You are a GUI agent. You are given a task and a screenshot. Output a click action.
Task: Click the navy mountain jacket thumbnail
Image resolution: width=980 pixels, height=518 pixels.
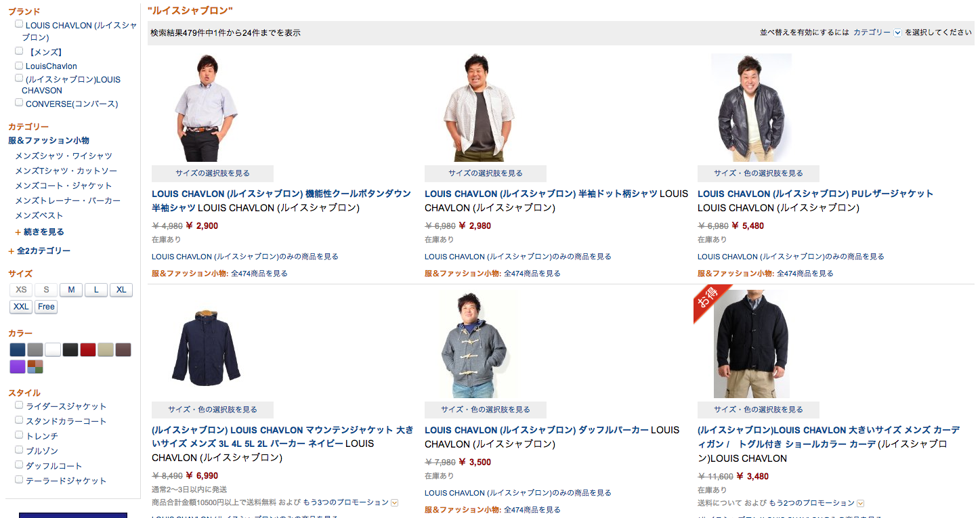[206, 347]
